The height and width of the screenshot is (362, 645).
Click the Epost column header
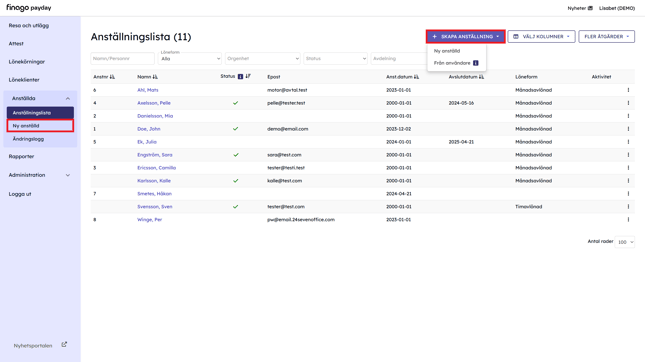(274, 77)
